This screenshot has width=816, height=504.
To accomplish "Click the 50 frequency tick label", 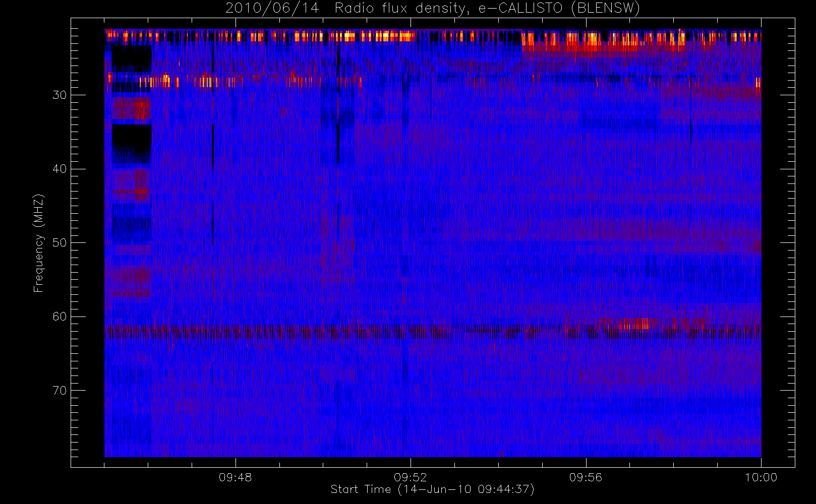I will pyautogui.click(x=60, y=243).
